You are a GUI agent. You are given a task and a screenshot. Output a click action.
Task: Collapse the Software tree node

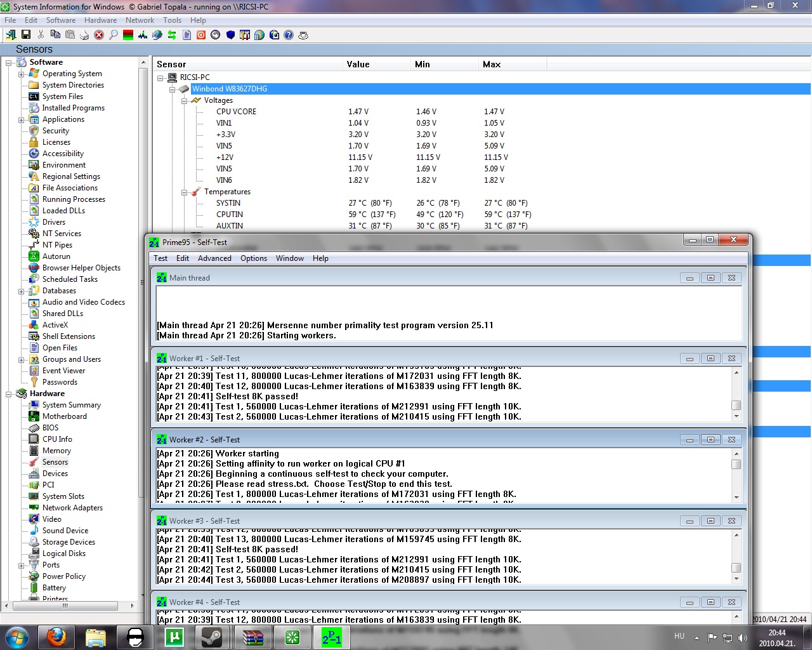[x=9, y=62]
